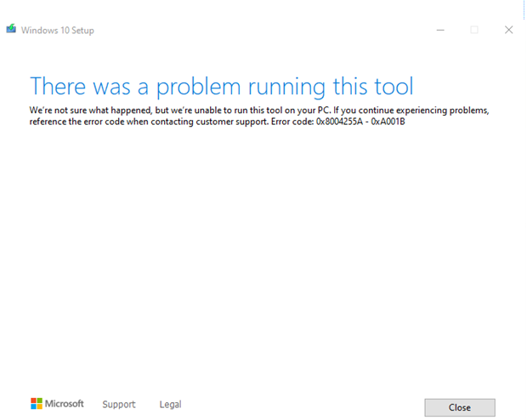Click the Close button
The width and height of the screenshot is (527, 420).
pos(460,407)
